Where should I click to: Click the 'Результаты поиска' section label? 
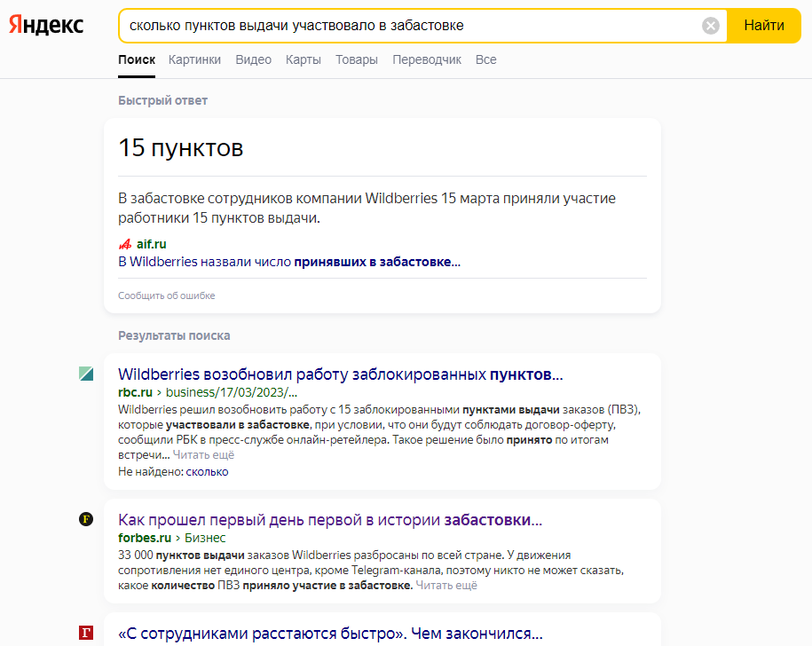[174, 335]
